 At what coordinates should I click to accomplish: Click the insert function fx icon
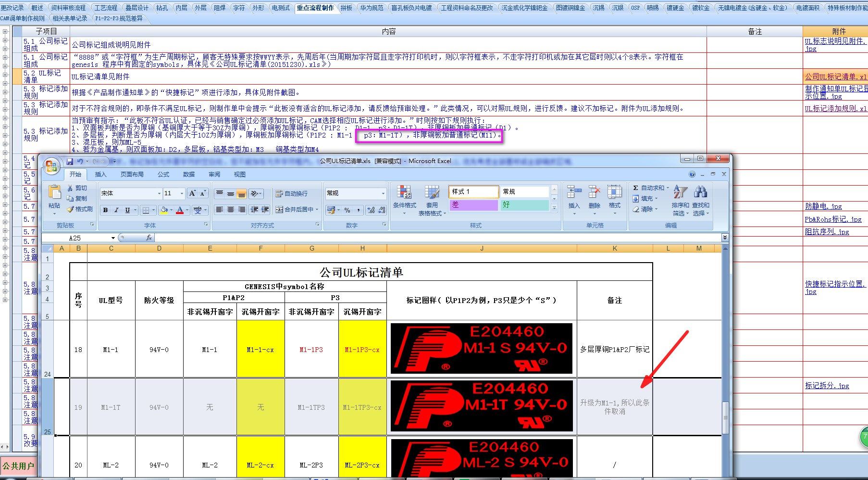coord(149,238)
